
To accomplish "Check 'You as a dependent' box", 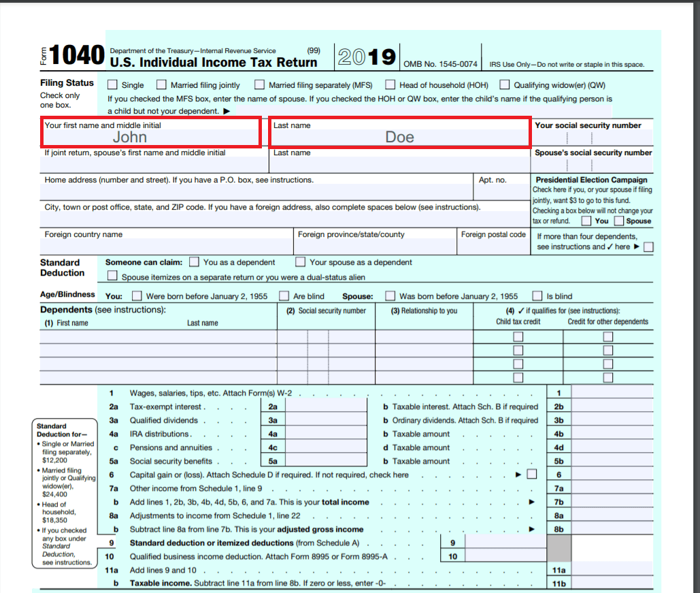I will (x=195, y=262).
